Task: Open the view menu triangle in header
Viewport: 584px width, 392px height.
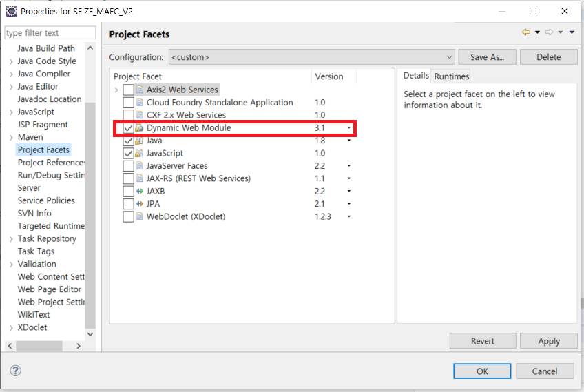Action: pyautogui.click(x=572, y=32)
